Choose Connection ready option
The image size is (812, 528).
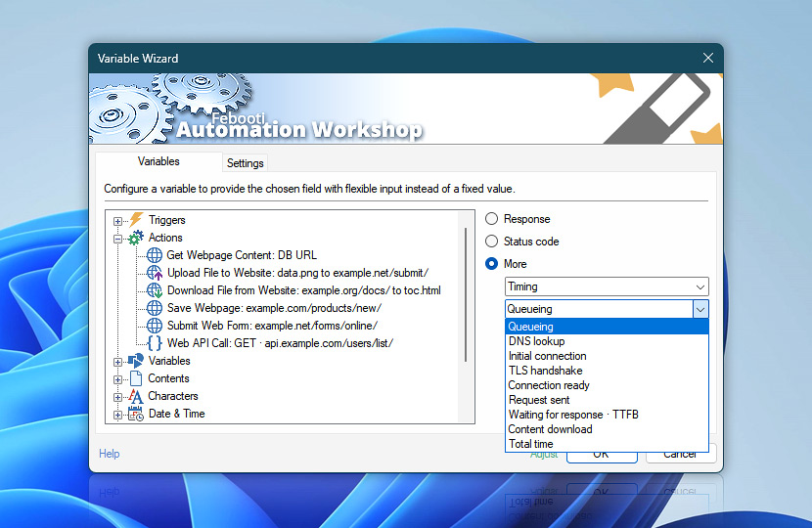tap(607, 385)
